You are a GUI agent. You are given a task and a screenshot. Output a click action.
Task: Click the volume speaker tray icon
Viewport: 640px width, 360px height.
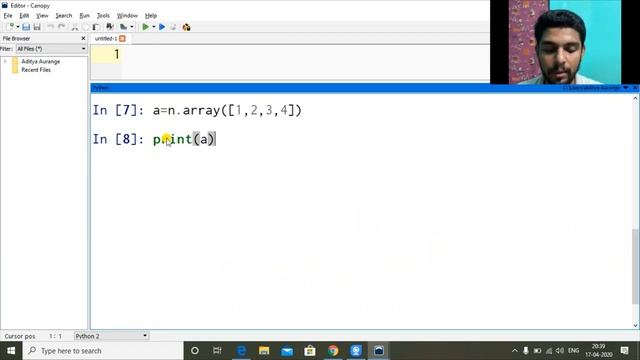(x=560, y=351)
